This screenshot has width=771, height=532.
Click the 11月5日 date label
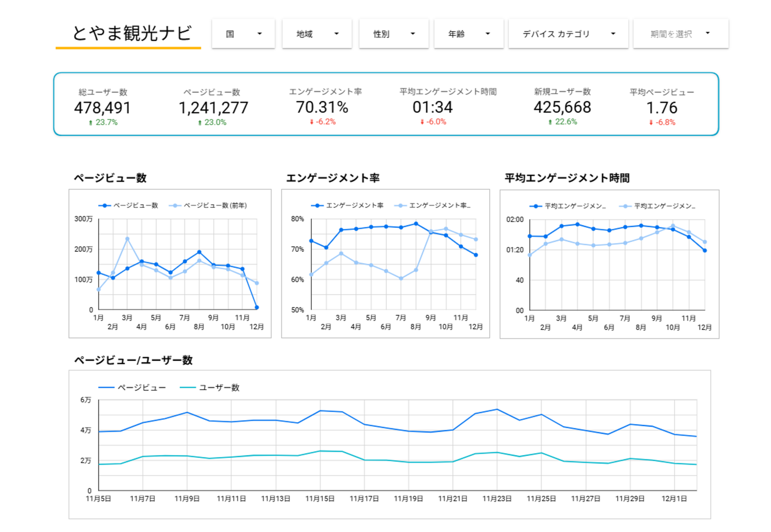point(98,499)
